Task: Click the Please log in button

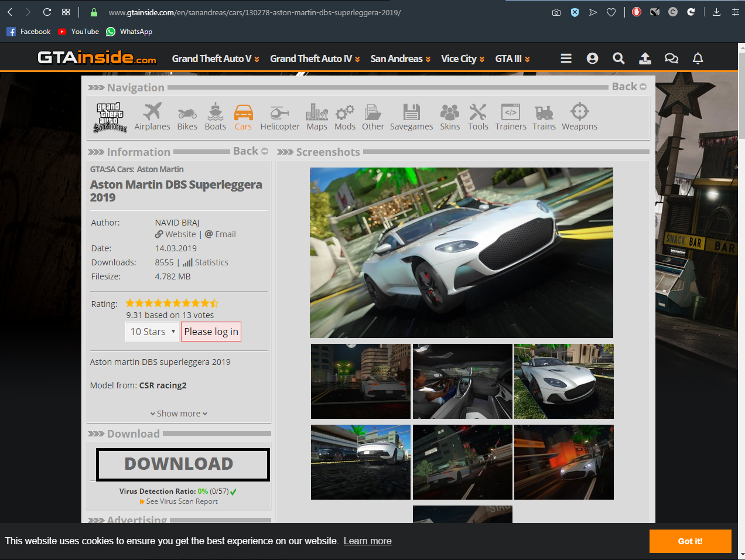Action: pyautogui.click(x=211, y=332)
